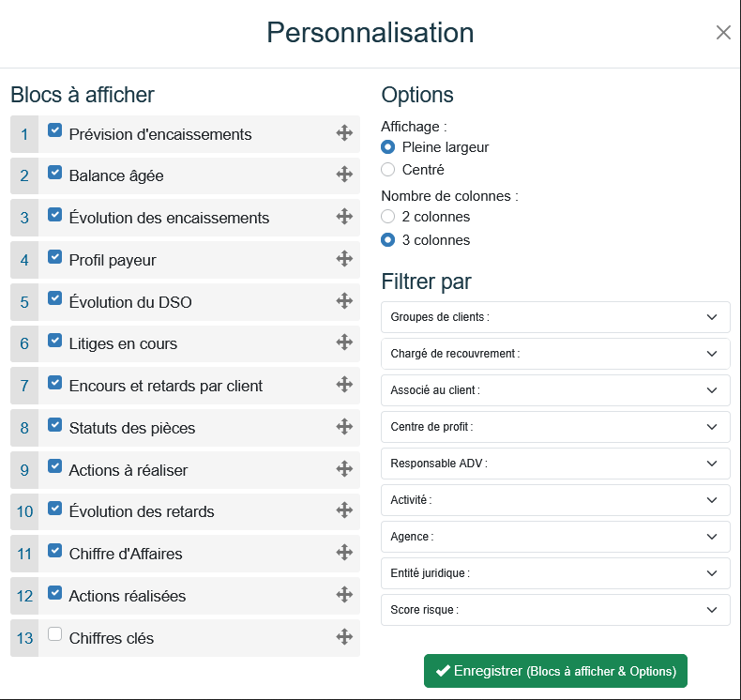Select the Centré display option
741x700 pixels.
pos(388,170)
